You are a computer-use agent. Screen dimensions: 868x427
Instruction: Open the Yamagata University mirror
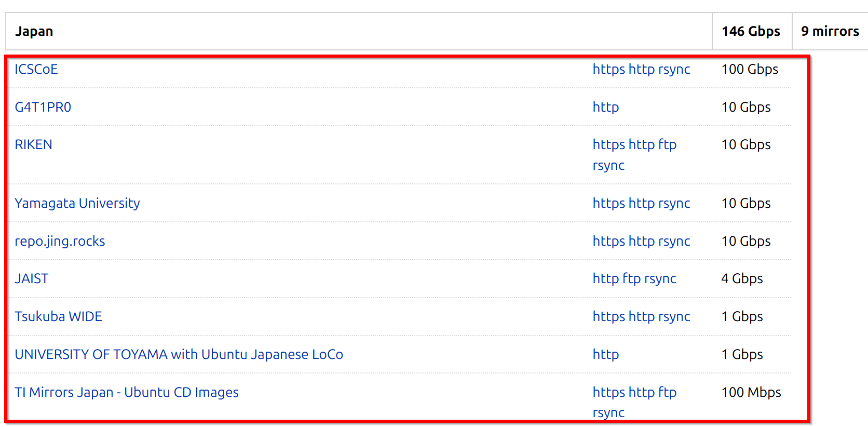click(77, 203)
